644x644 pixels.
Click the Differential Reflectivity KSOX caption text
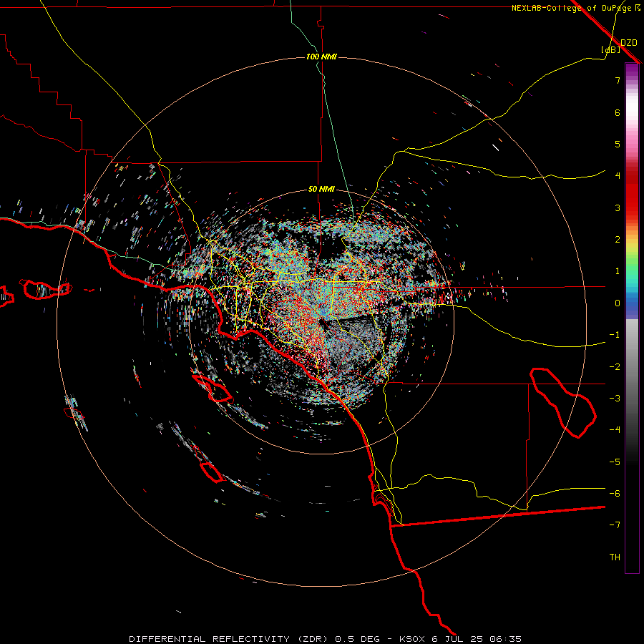coord(326,639)
